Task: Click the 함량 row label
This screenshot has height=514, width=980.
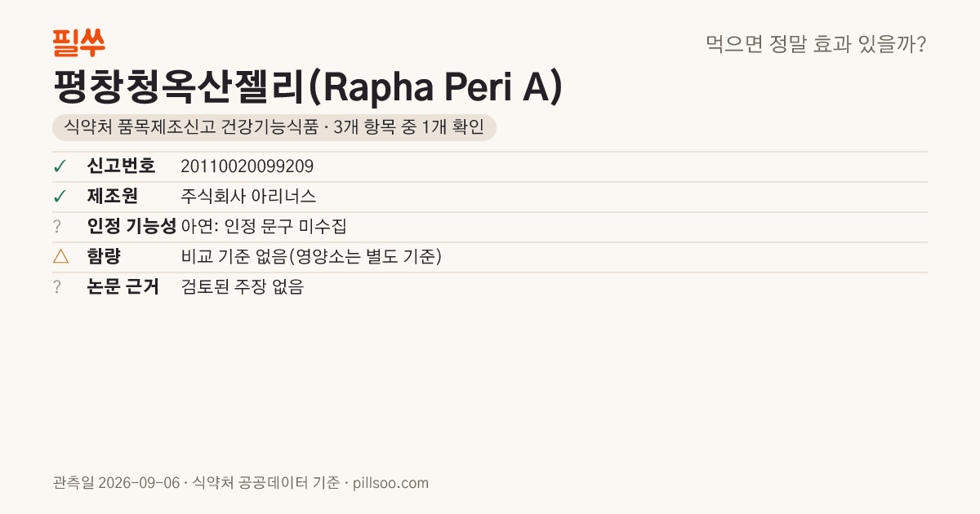Action: [x=104, y=257]
